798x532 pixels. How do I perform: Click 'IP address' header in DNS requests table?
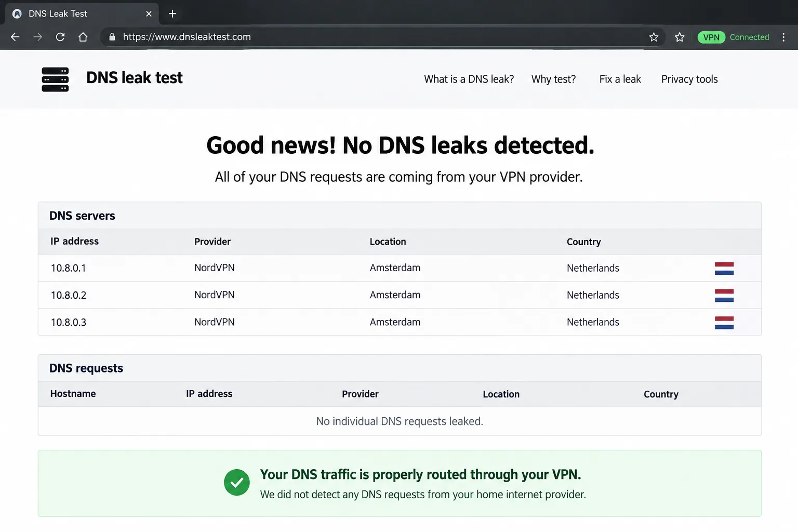coord(209,393)
